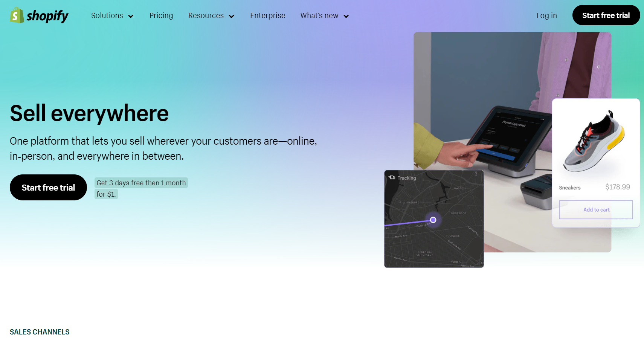
Task: Select the delivery truck Tracking icon
Action: click(392, 177)
